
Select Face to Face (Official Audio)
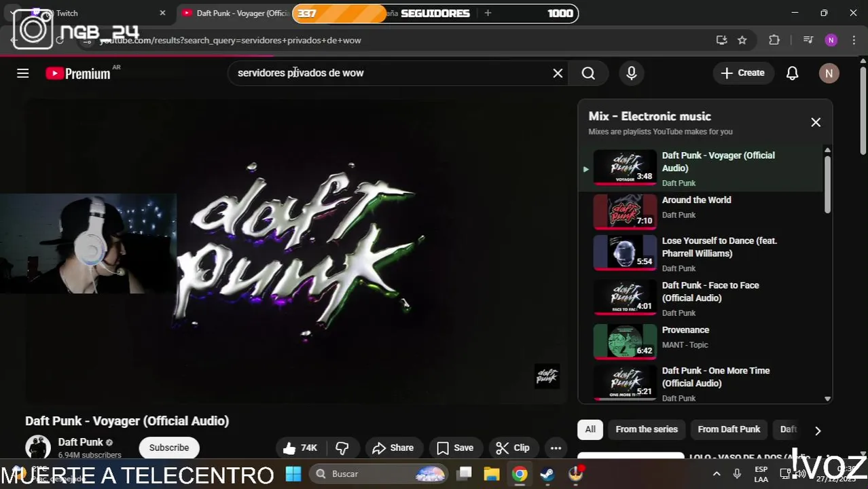click(700, 298)
